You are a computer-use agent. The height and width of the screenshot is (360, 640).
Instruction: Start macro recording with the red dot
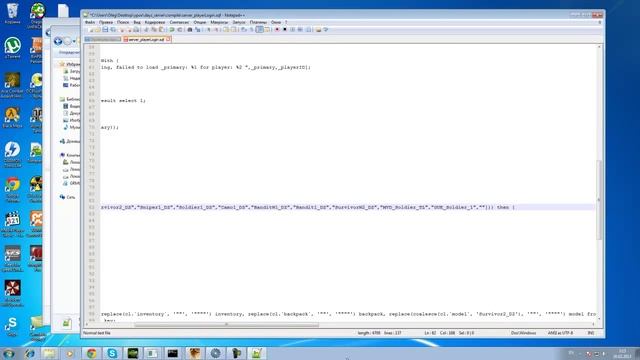tap(277, 29)
